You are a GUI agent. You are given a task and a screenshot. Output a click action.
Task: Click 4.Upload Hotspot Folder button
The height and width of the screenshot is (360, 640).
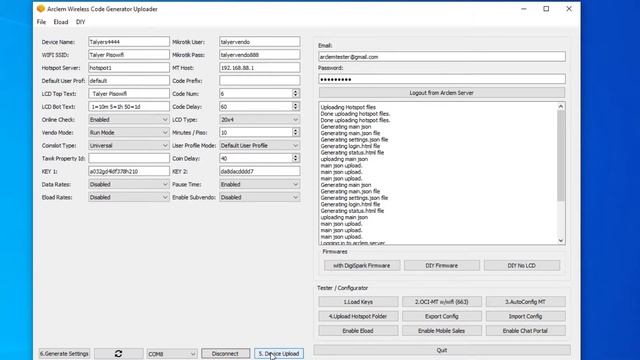[x=358, y=316]
